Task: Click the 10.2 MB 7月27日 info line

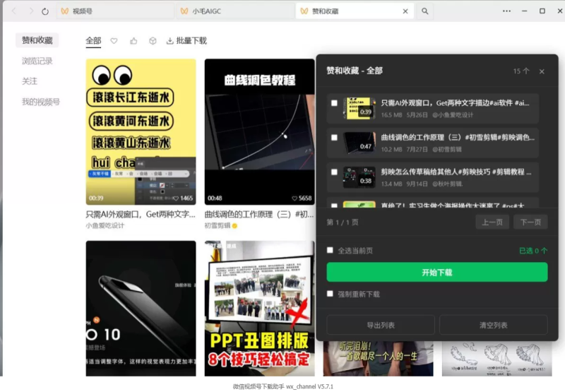Action: [x=422, y=149]
